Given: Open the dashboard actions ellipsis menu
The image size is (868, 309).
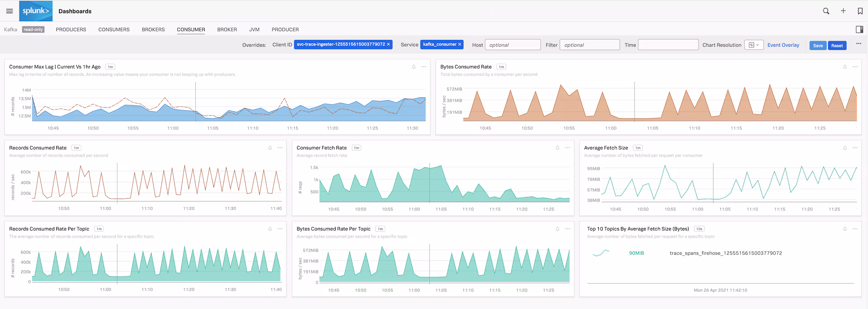Looking at the screenshot, I should click(858, 44).
